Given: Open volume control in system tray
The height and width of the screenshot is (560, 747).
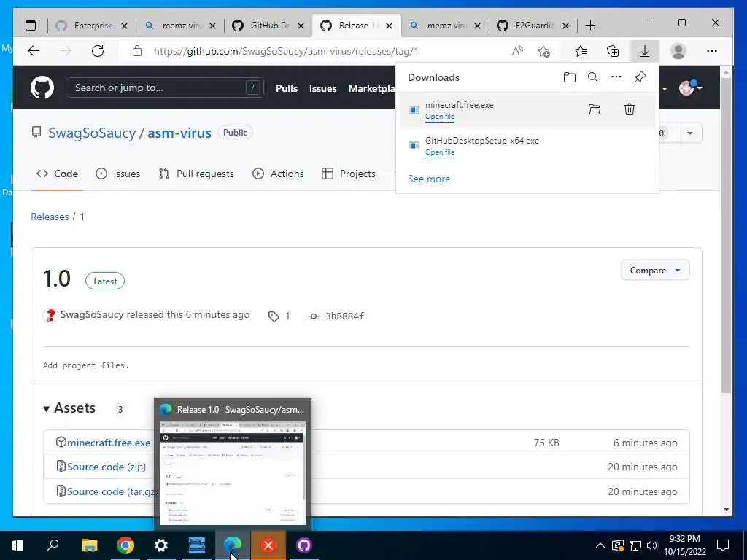Looking at the screenshot, I should 651,545.
